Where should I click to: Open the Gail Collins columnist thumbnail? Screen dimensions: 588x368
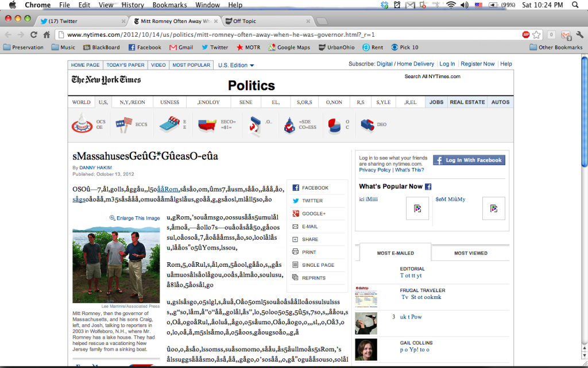[x=366, y=349]
